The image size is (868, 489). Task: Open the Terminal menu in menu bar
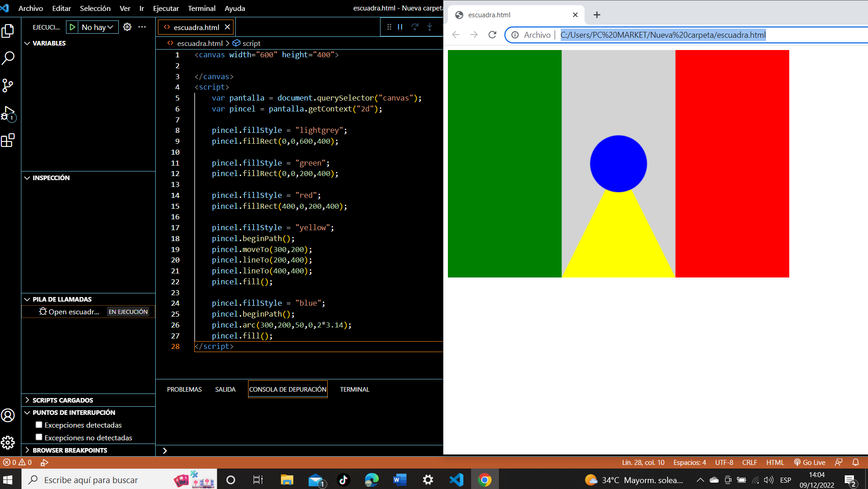[x=202, y=8]
